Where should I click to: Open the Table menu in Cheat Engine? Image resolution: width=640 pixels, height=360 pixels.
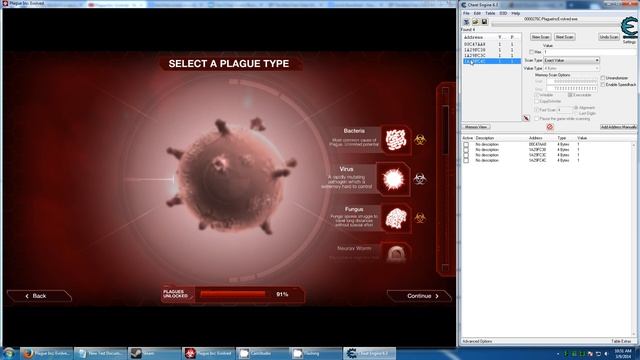pos(490,13)
